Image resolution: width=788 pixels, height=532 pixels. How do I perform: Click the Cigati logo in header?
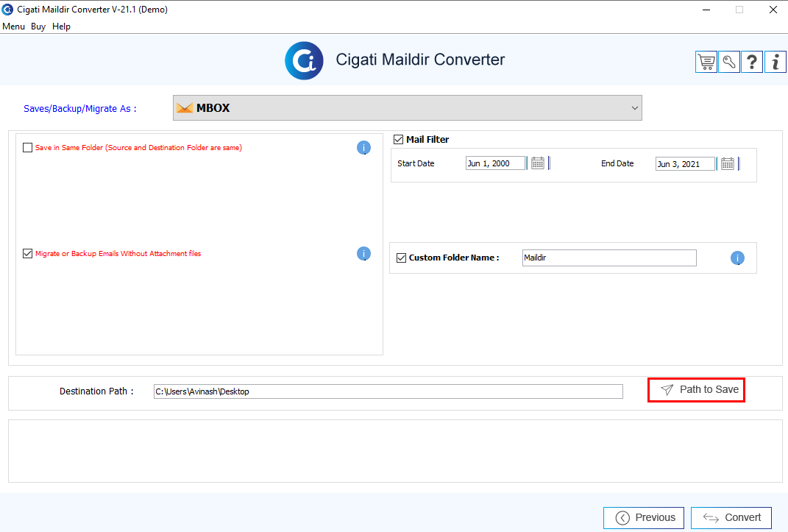click(x=304, y=61)
